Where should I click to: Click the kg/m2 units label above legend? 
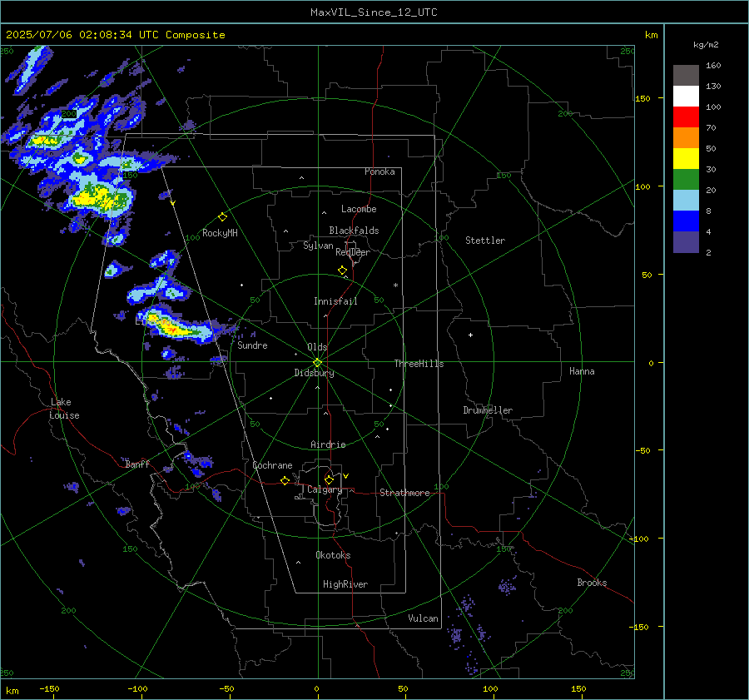click(x=706, y=45)
